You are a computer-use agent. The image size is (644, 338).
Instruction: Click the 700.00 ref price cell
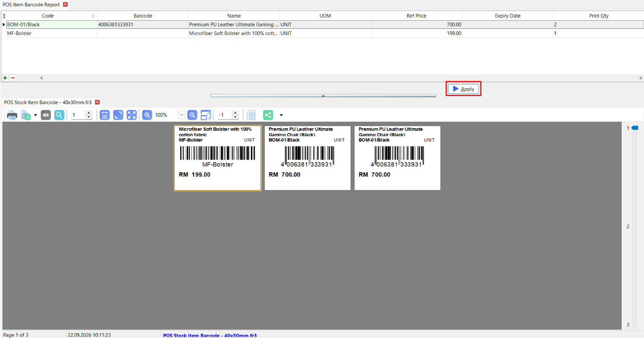click(416, 24)
